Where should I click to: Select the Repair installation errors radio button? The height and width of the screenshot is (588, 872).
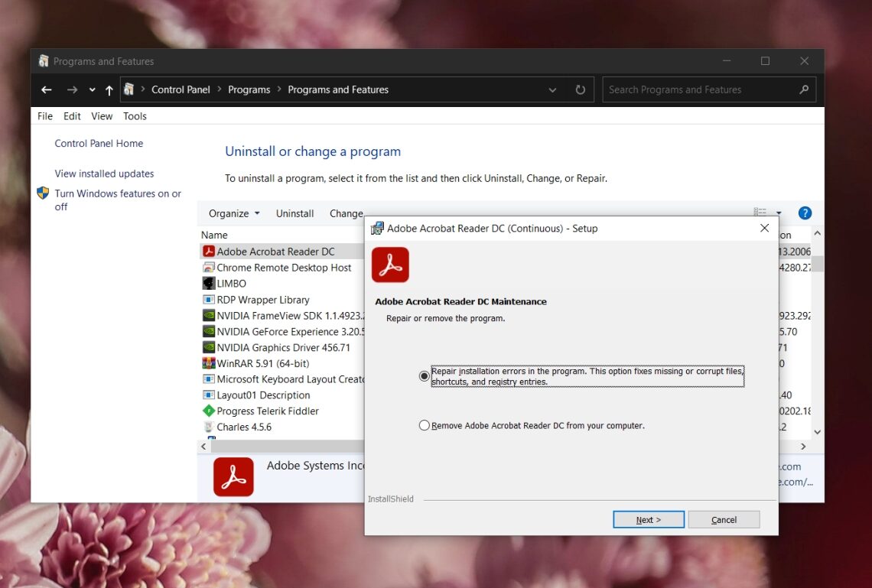425,376
